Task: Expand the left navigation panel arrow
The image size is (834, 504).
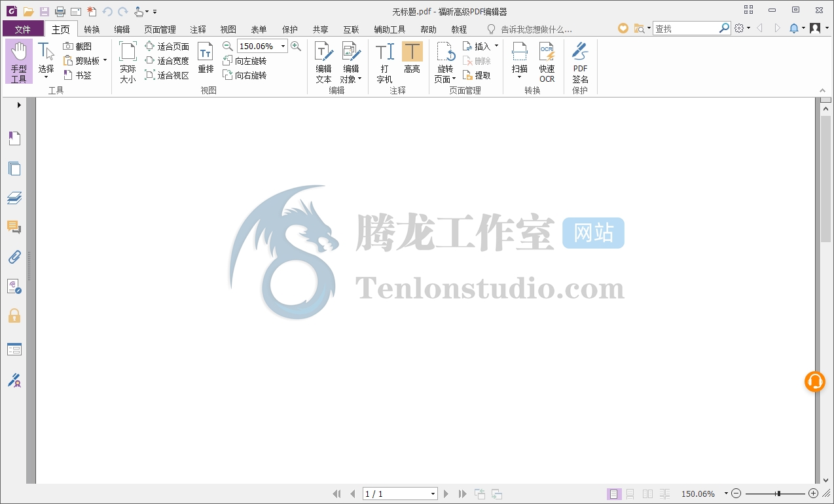Action: [x=19, y=105]
